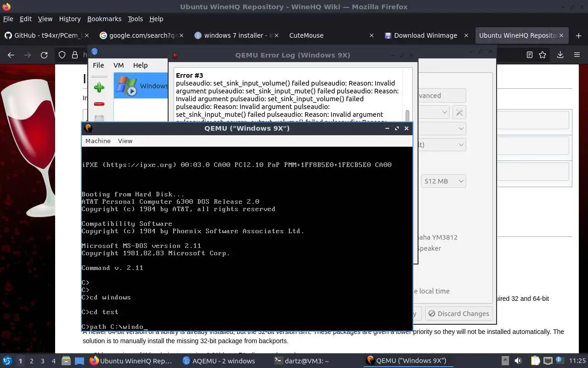
Task: Switch to workspace 4
Action: [x=53, y=361]
